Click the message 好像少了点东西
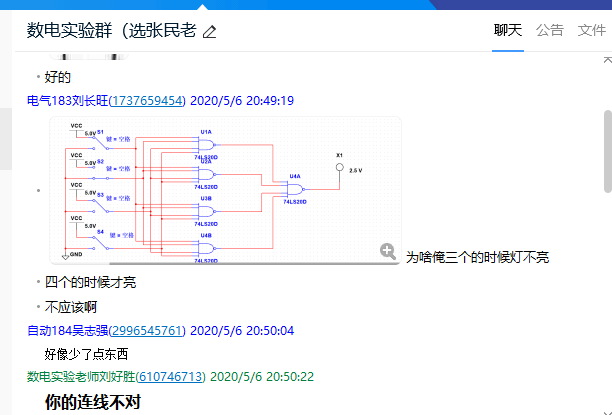Image resolution: width=612 pixels, height=415 pixels. (x=87, y=354)
